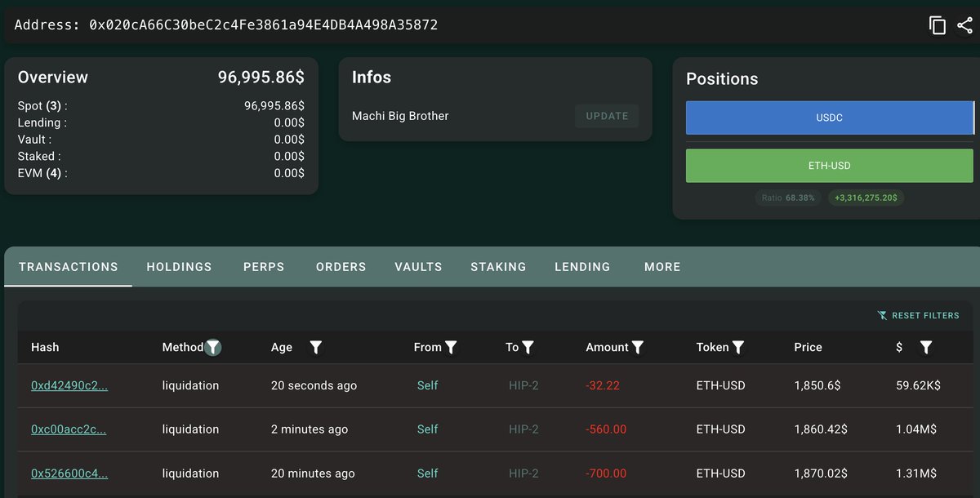Click HIP-2 in the 20 minutes ago row
The image size is (980, 498).
coord(523,474)
